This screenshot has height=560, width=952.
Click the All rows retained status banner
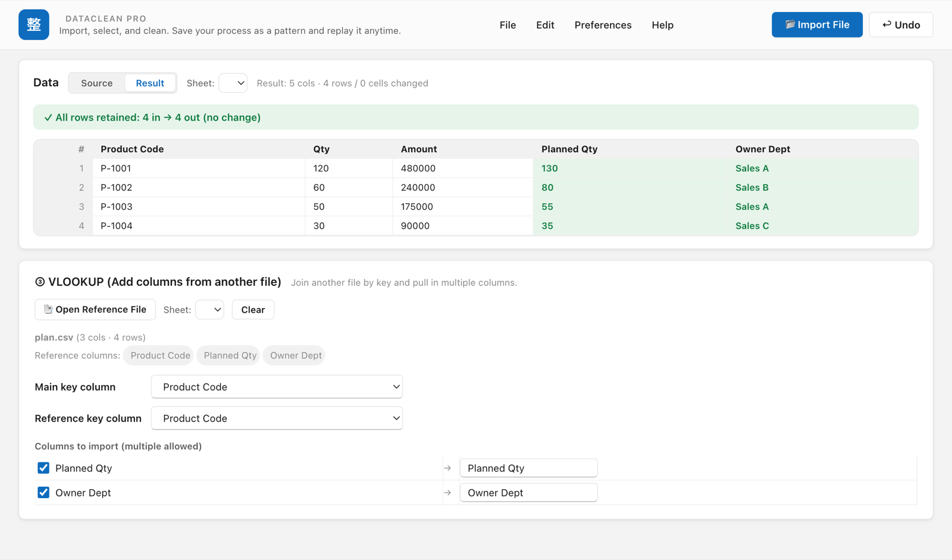pyautogui.click(x=476, y=117)
